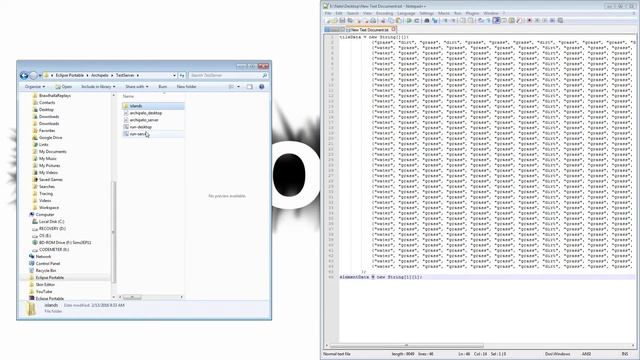Select Favorites in navigation pane
This screenshot has height=360, width=640.
pyautogui.click(x=47, y=131)
